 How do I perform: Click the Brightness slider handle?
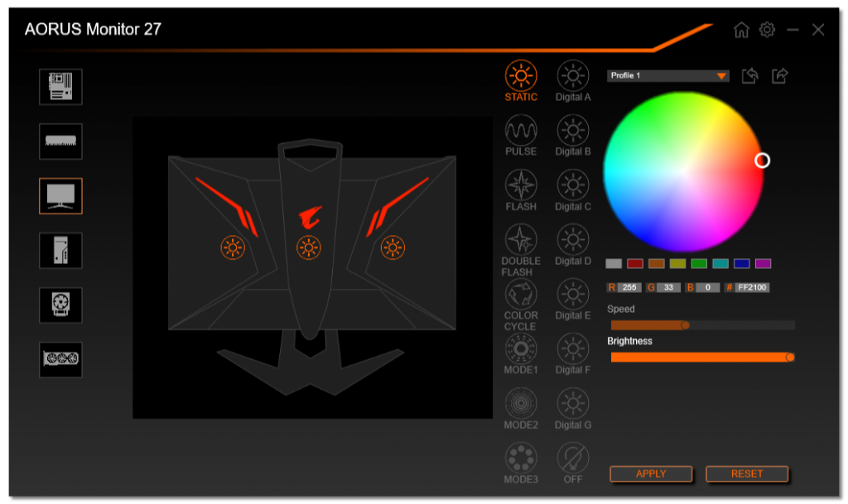790,357
